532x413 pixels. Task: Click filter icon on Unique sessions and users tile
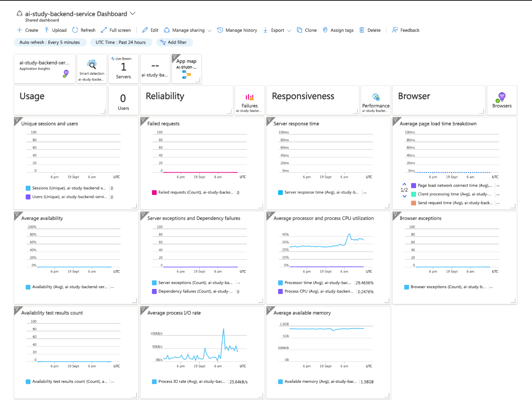pos(17,120)
